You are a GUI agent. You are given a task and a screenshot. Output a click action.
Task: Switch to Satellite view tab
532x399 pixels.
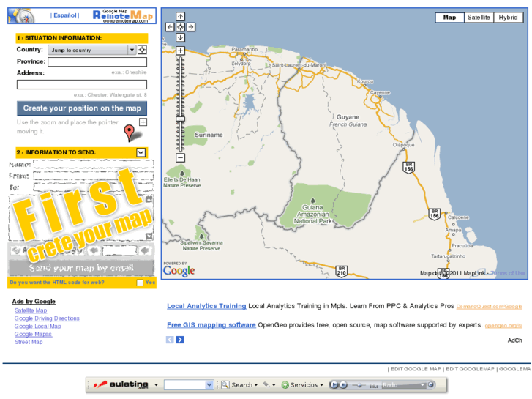[x=479, y=18]
